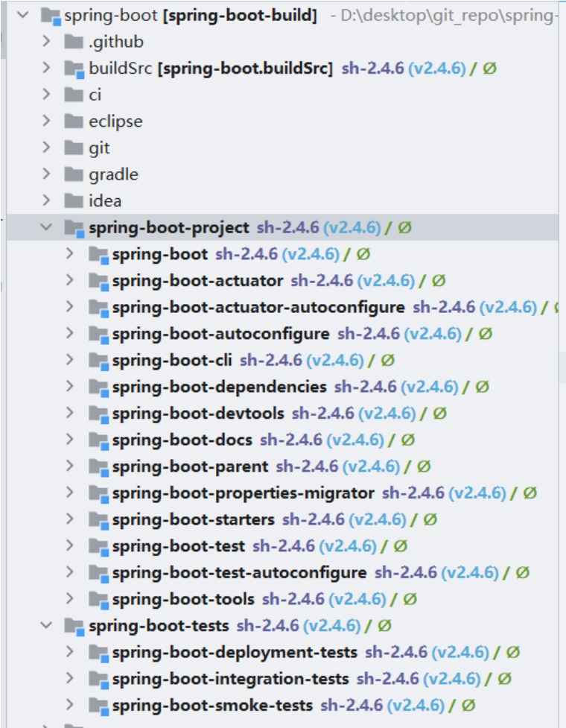This screenshot has height=728, width=566.
Task: Expand the ci folder arrow
Action: 46,94
